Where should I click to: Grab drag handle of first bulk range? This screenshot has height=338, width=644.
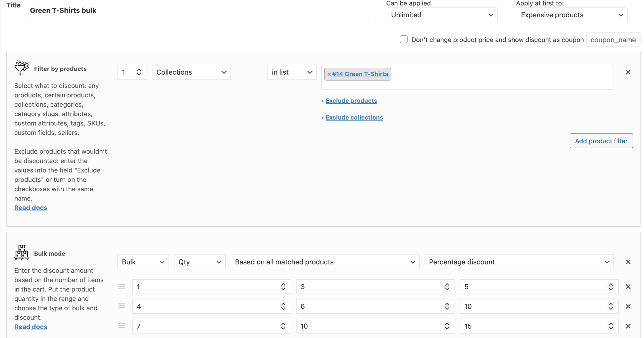[x=122, y=286]
